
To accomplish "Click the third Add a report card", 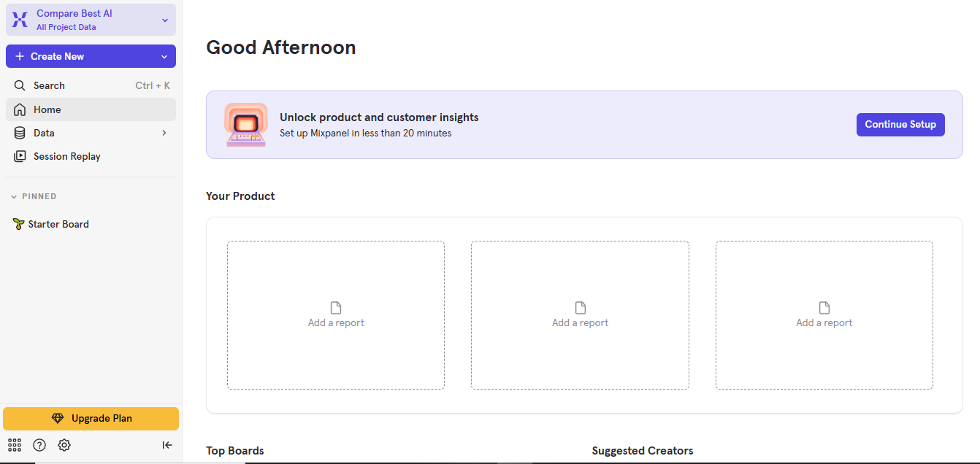I will tap(824, 315).
